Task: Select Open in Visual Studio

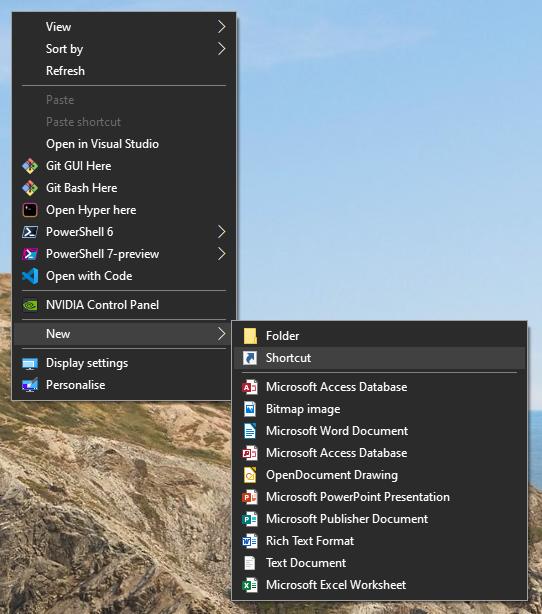Action: point(124,144)
